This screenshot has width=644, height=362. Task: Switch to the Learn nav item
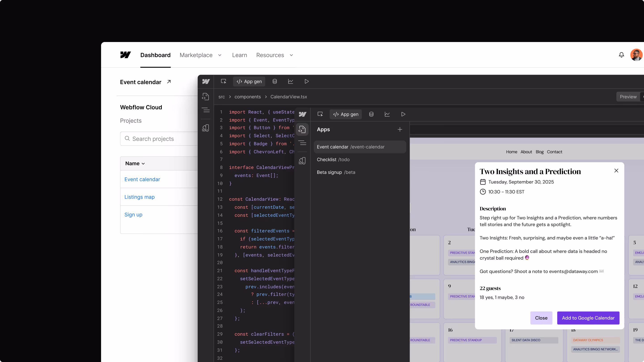239,55
